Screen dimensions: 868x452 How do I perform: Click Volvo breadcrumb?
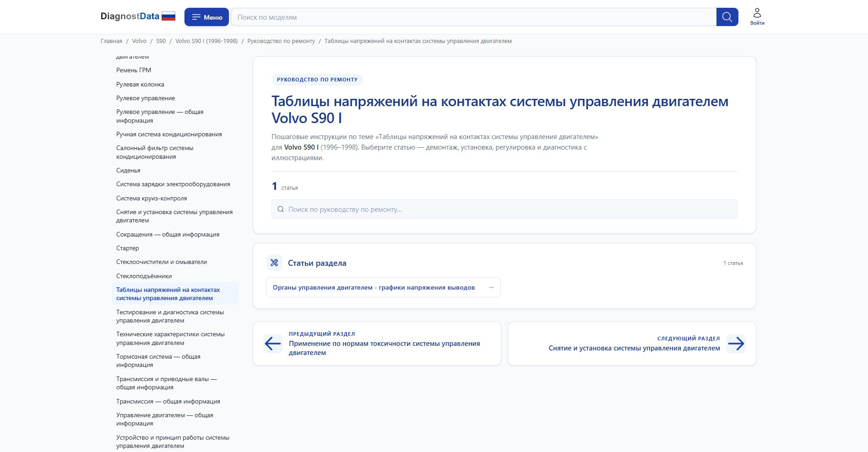click(139, 41)
